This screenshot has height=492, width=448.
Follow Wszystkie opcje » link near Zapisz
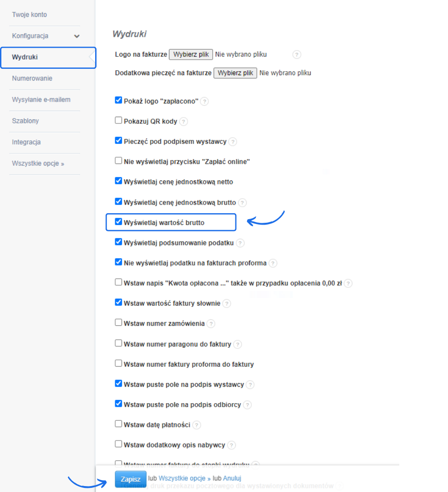pyautogui.click(x=185, y=478)
